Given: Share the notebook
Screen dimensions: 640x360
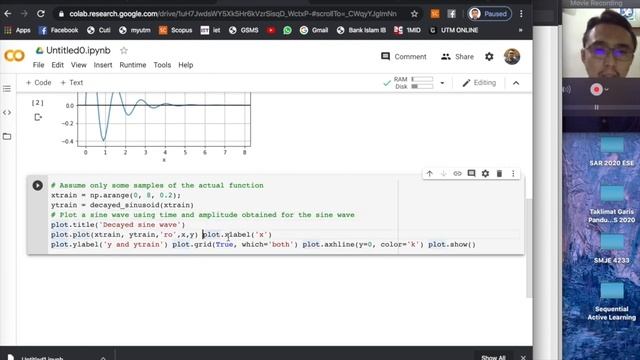Looking at the screenshot, I should 458,57.
